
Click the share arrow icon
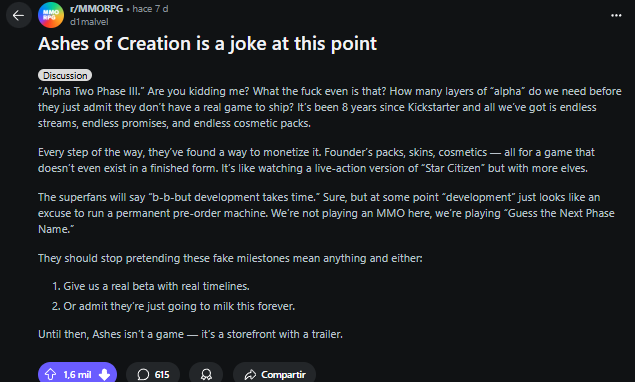(250, 375)
